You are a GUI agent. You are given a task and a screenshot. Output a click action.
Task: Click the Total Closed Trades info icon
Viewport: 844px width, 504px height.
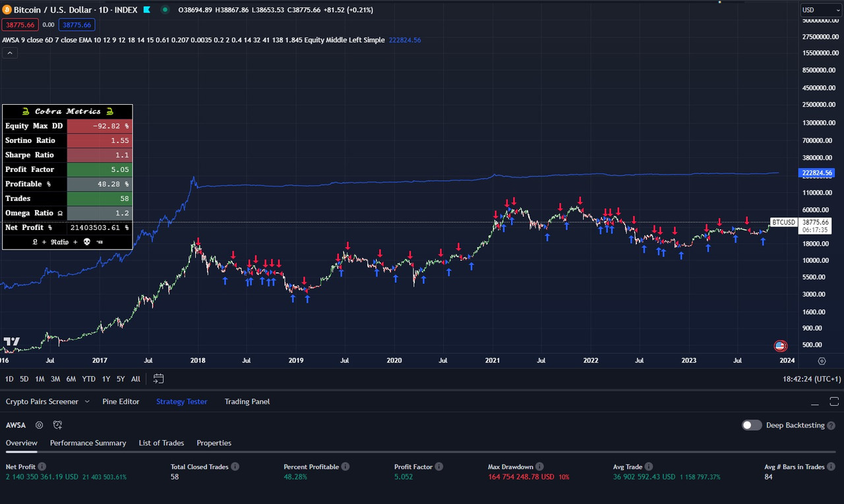235,466
